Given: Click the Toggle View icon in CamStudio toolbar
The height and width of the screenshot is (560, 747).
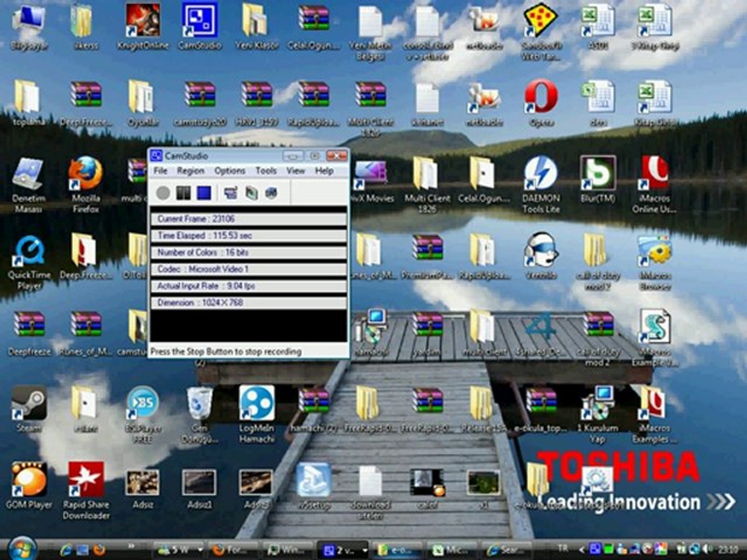Looking at the screenshot, I should [230, 193].
